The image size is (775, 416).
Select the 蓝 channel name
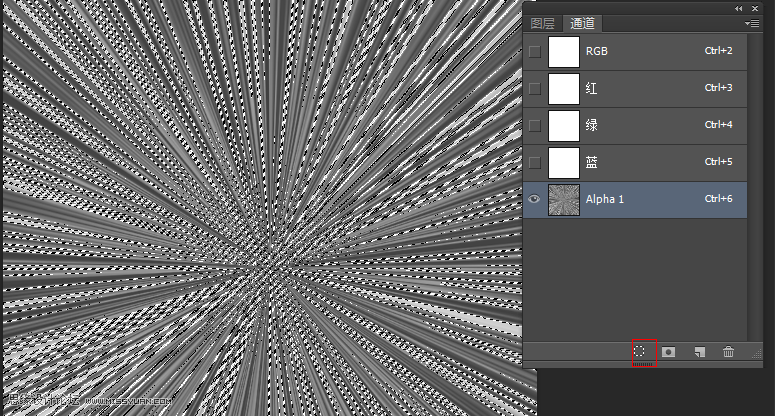(591, 162)
